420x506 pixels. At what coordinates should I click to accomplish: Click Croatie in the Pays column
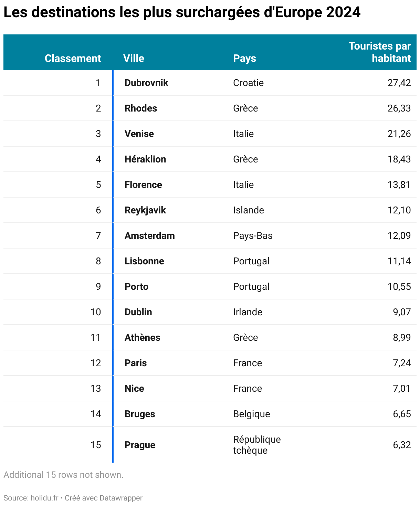click(248, 83)
